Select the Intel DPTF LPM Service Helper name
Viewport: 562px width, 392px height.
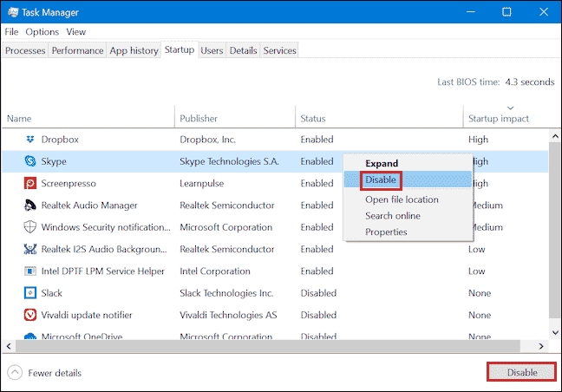pyautogui.click(x=102, y=271)
